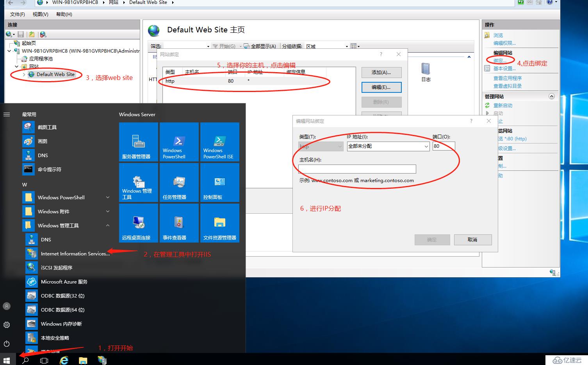
Task: Click the 浏览 action in 操作 pane
Action: 498,35
